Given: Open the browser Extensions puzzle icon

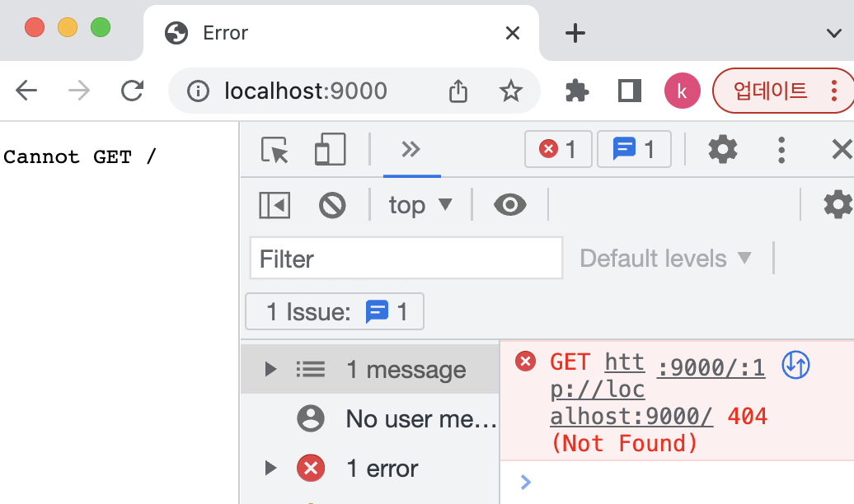Looking at the screenshot, I should coord(577,91).
